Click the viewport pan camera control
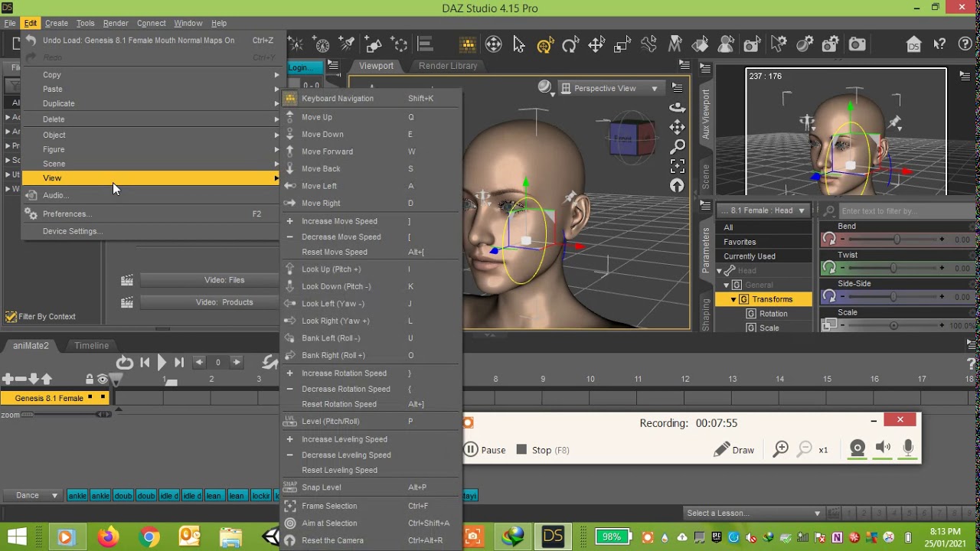This screenshot has width=980, height=551. (x=677, y=127)
